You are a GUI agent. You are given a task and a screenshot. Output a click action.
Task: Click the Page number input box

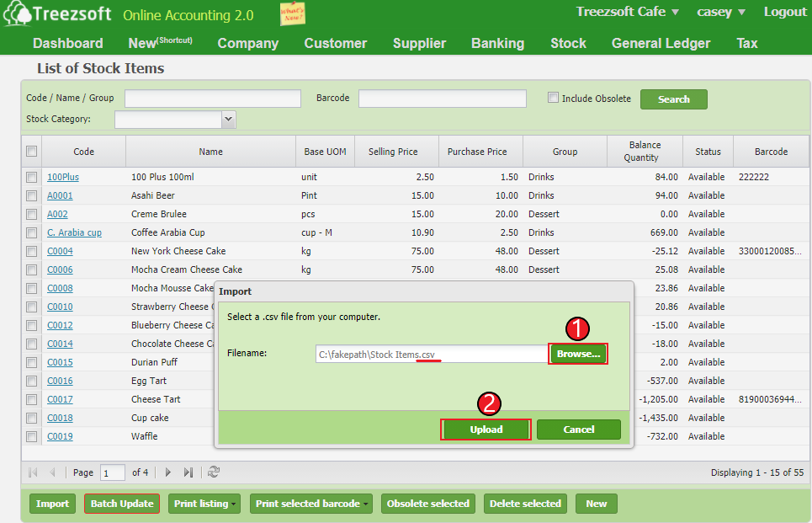tap(112, 472)
